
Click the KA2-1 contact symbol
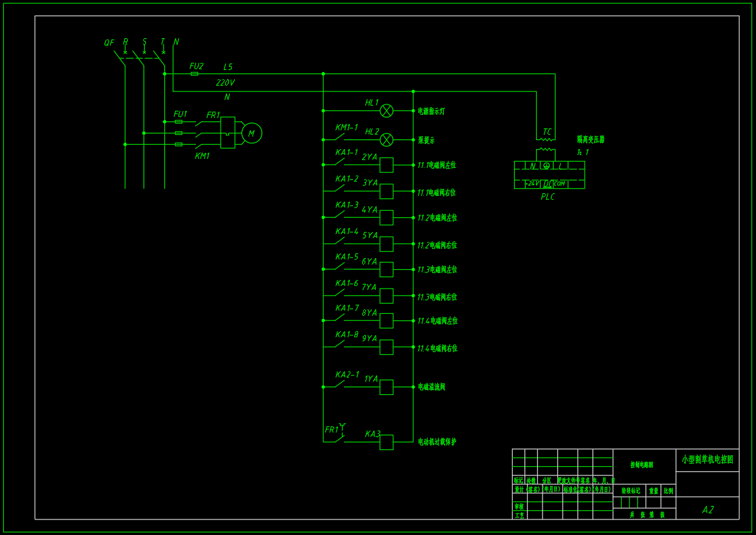point(339,384)
